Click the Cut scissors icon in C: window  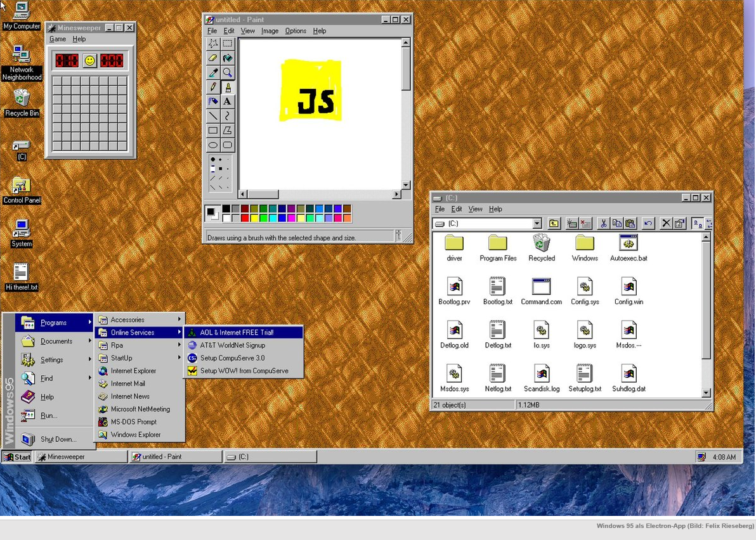tap(603, 224)
